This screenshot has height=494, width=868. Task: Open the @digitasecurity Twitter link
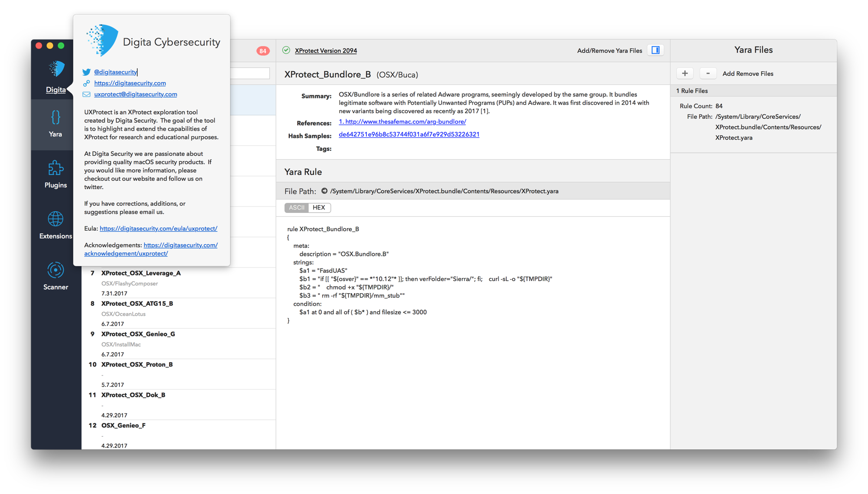115,72
